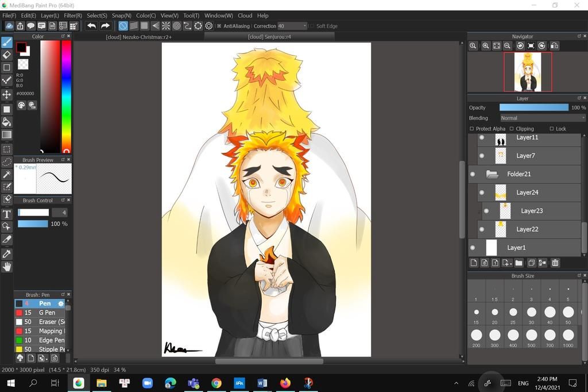This screenshot has height=392, width=588.
Task: Open Microsoft Word from the taskbar
Action: pos(262,383)
